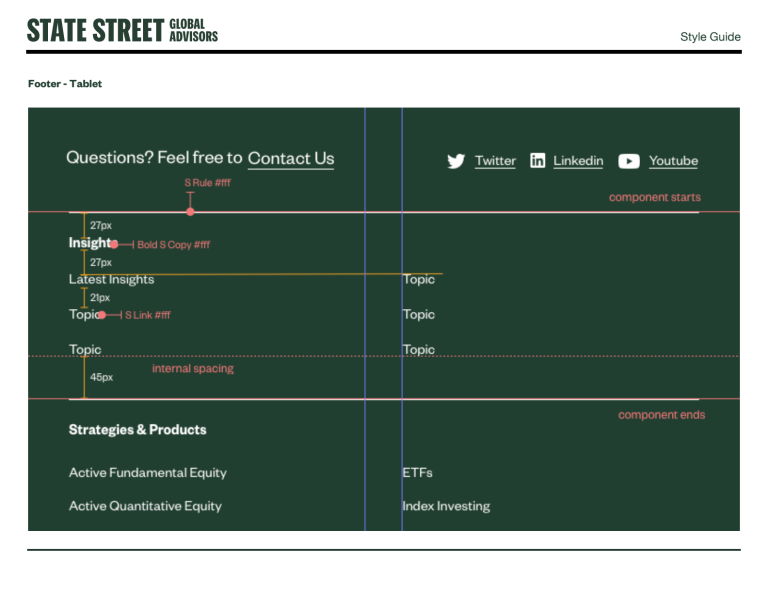Open the Index Investing link
768x593 pixels.
[446, 506]
